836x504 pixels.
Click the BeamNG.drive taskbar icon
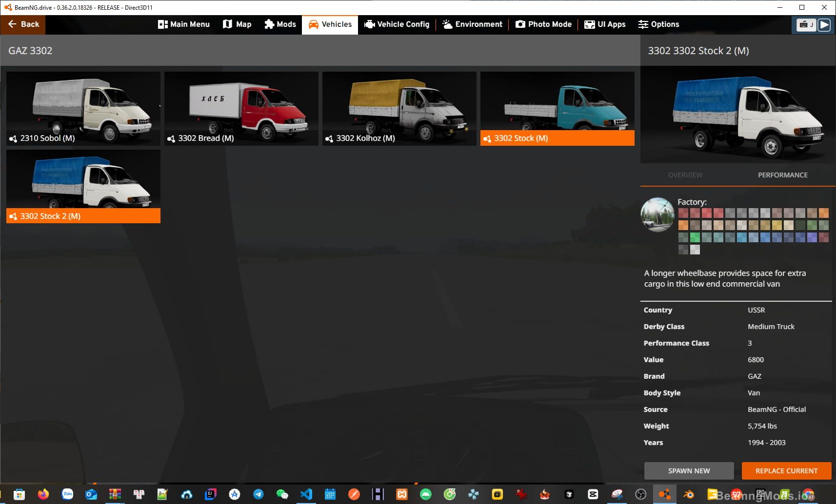point(664,494)
